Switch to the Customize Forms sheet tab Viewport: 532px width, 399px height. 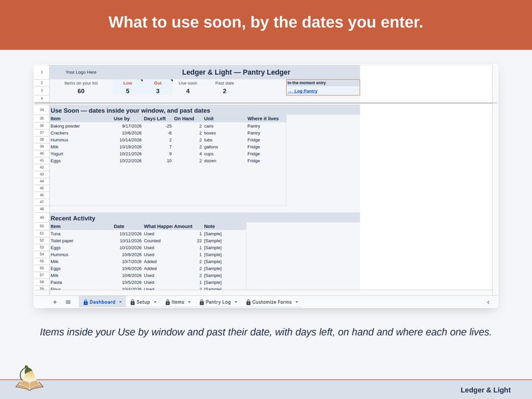tap(272, 302)
